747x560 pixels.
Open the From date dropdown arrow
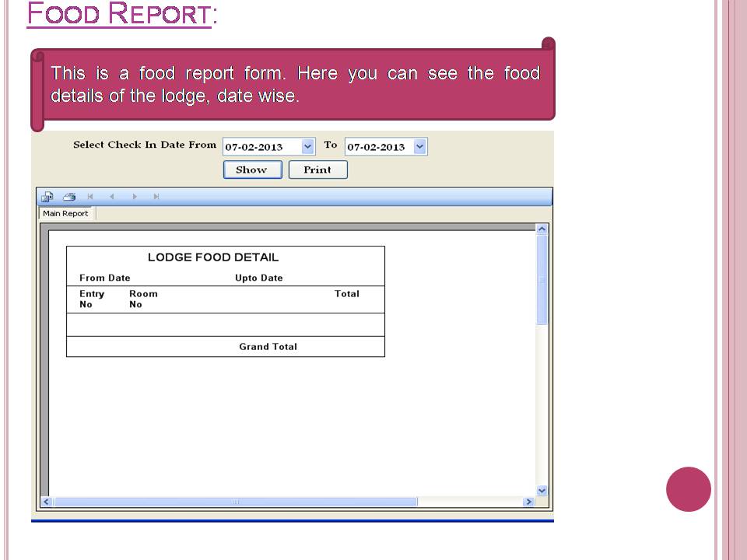[x=308, y=147]
